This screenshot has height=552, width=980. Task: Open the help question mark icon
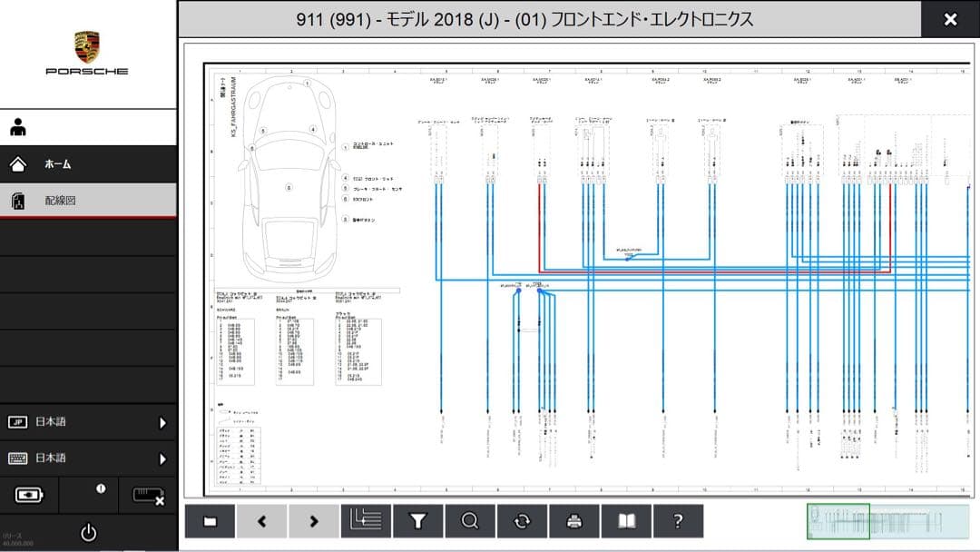coord(678,520)
